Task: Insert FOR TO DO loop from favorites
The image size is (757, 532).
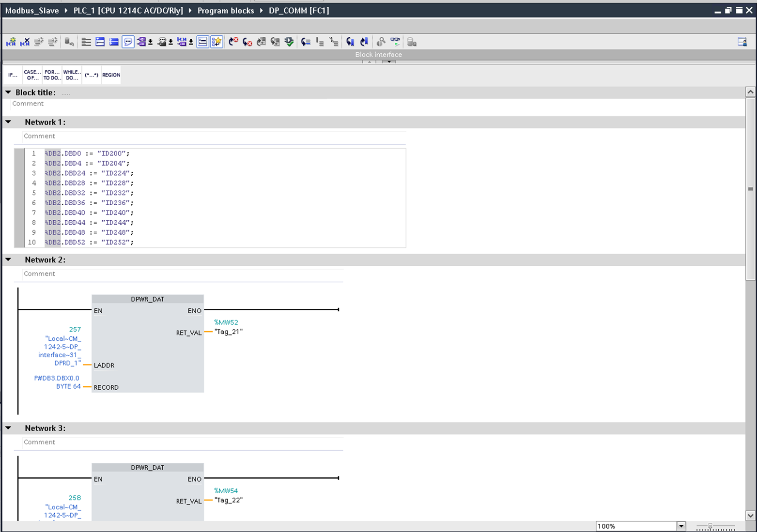Action: [52, 75]
